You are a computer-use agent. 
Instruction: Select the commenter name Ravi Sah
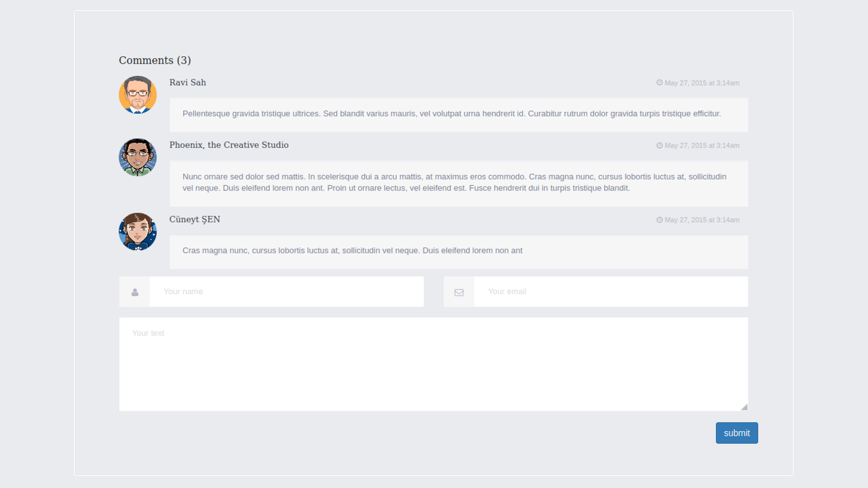[x=188, y=82]
